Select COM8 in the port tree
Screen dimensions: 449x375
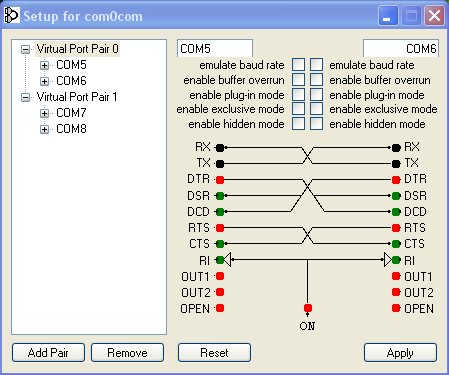(71, 129)
